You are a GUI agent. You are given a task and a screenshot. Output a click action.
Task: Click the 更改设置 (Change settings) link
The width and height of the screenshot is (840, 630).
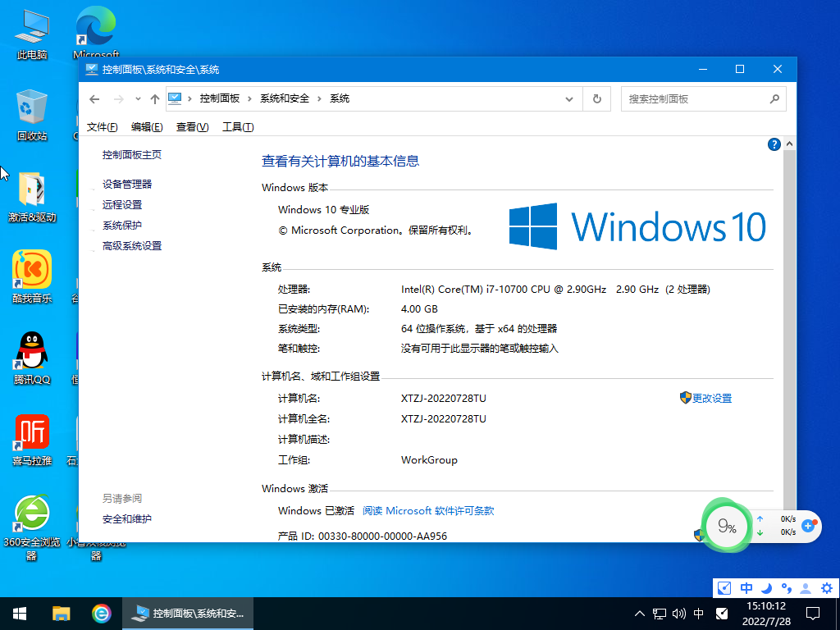coord(712,398)
